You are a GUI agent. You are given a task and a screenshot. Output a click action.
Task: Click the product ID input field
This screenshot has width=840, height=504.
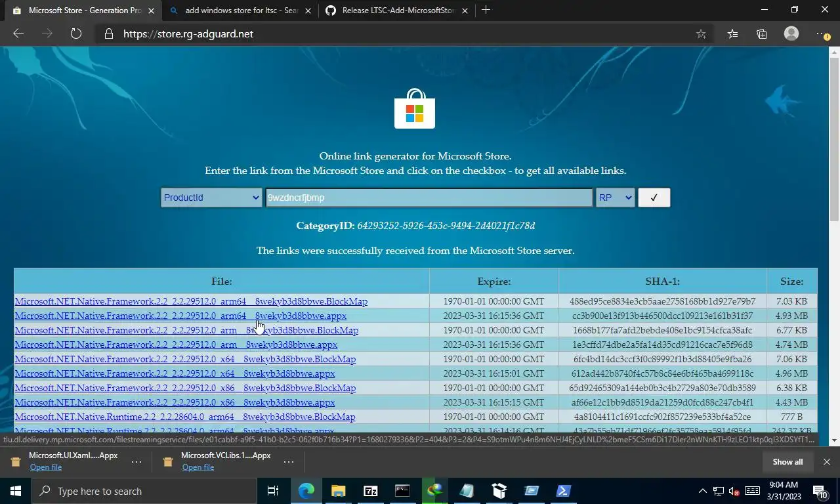coord(429,198)
